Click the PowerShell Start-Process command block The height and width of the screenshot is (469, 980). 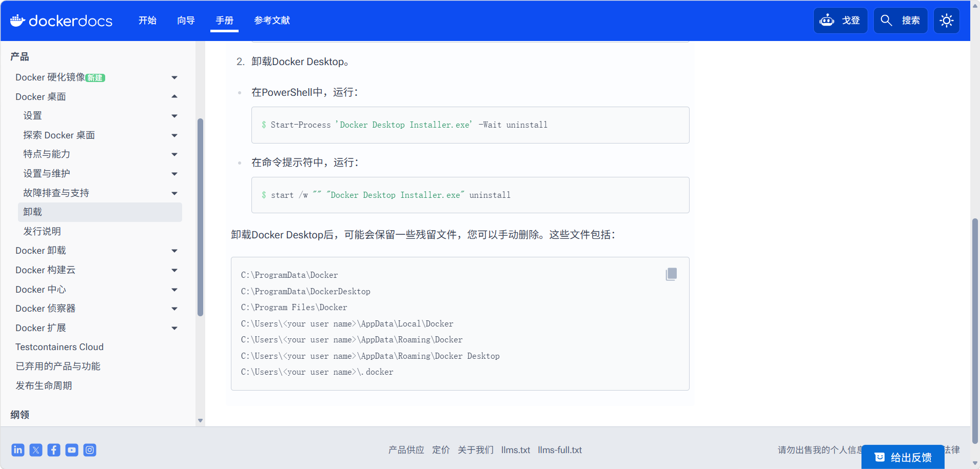(x=470, y=125)
